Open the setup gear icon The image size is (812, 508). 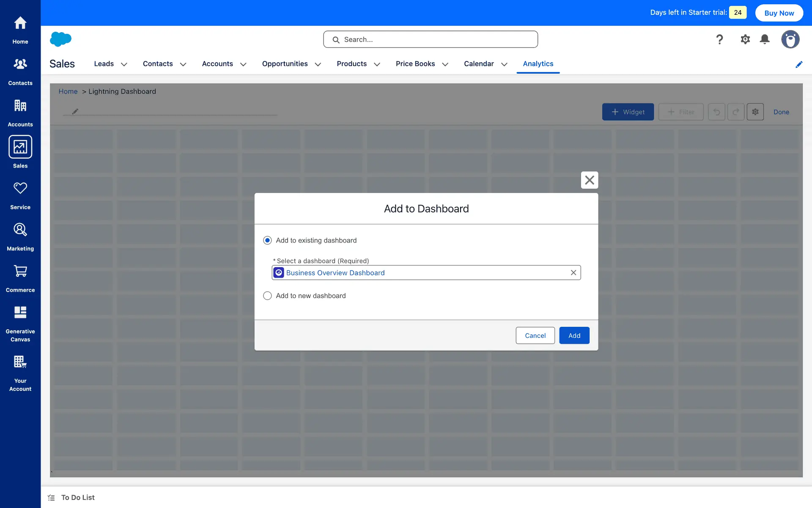745,39
